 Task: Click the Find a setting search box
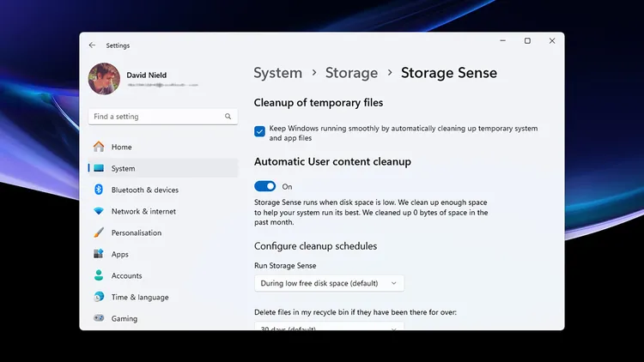click(x=155, y=117)
